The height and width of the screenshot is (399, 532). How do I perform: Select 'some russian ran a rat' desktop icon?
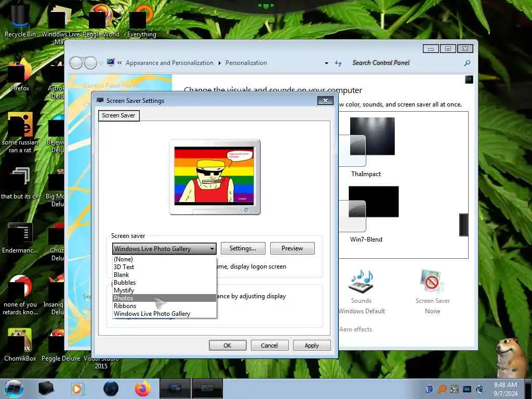click(x=20, y=132)
